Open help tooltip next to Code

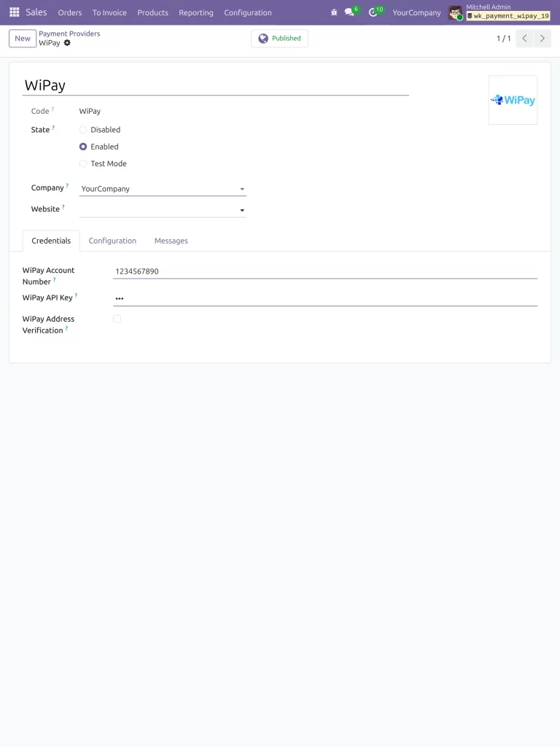[x=52, y=109]
